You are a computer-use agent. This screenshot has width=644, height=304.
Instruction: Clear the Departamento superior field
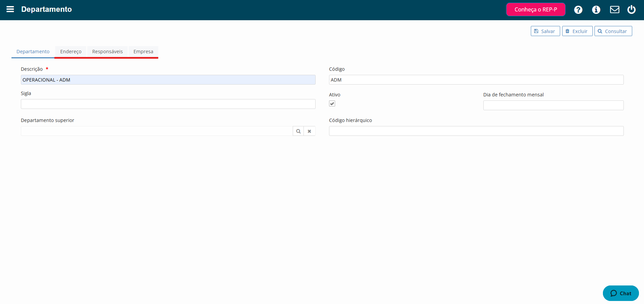point(310,131)
